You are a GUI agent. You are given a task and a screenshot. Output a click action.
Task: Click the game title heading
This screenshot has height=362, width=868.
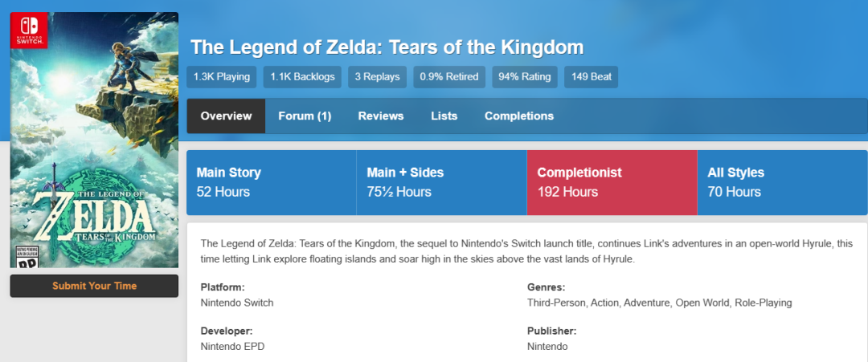tap(387, 47)
